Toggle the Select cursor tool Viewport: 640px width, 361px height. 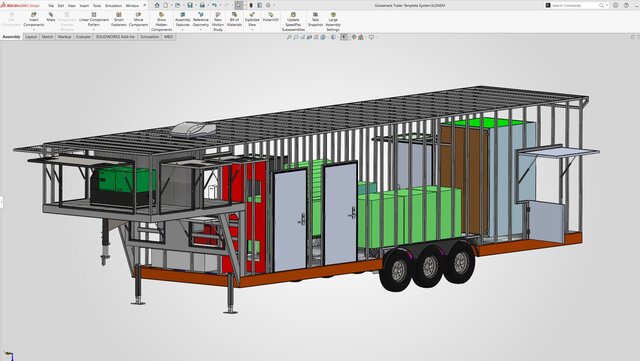(239, 5)
